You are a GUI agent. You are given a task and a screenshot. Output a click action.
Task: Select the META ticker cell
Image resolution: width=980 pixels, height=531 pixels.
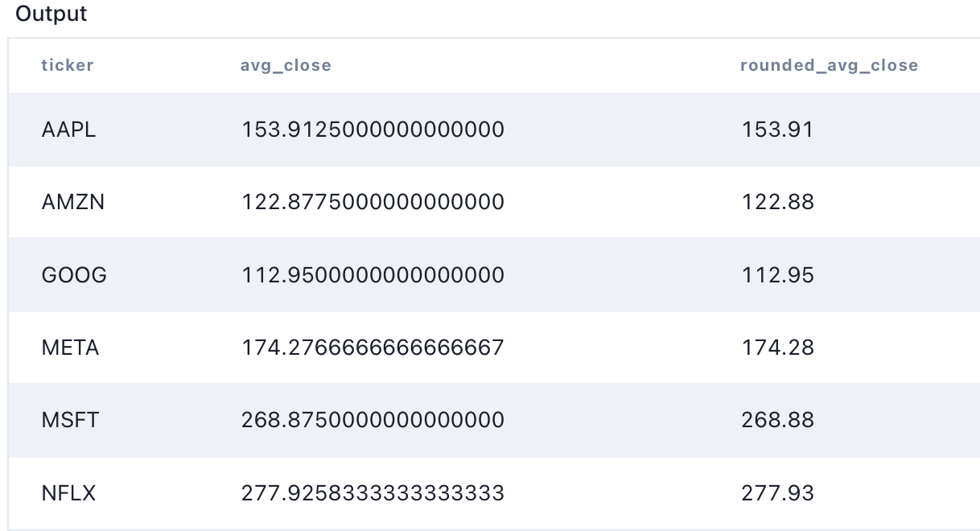coord(70,348)
